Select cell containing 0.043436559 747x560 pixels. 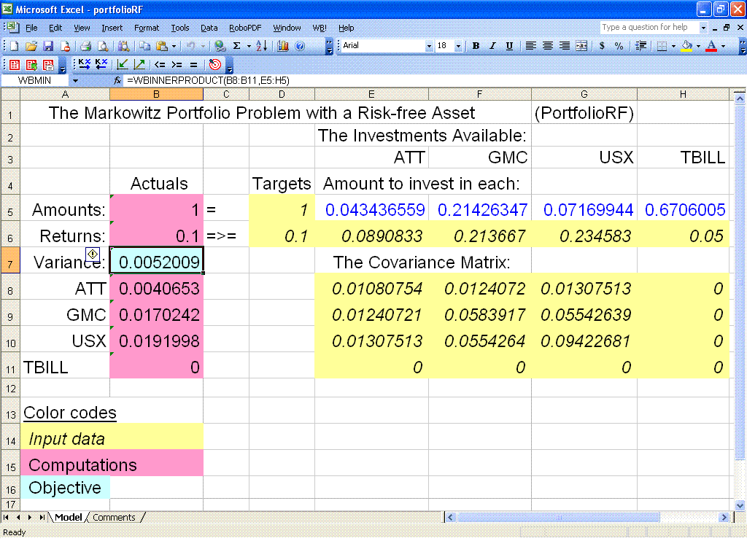[371, 209]
